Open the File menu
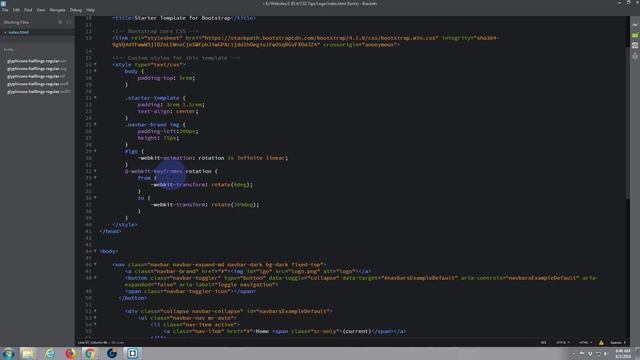Image resolution: width=640 pixels, height=360 pixels. [5, 10]
